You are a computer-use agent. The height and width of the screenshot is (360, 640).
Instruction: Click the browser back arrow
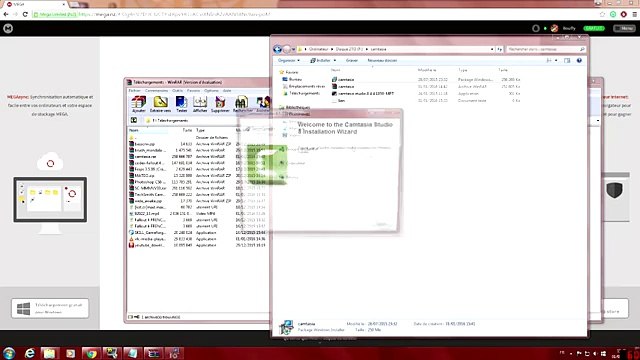point(6,14)
